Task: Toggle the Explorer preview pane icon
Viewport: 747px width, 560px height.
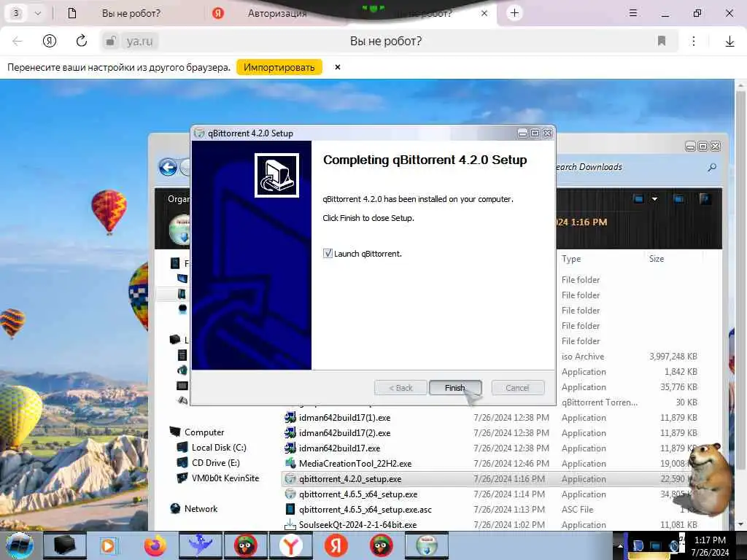Action: tap(678, 198)
